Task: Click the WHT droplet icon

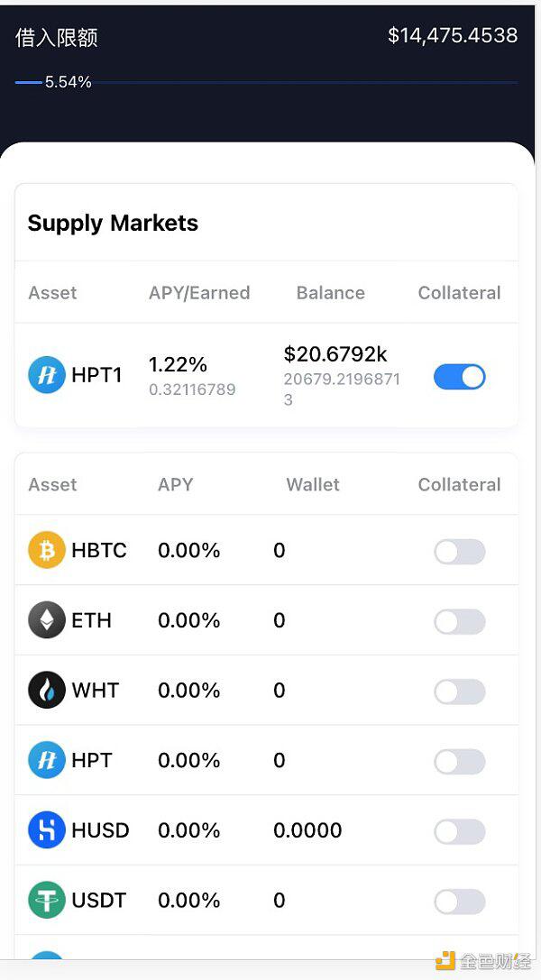Action: [46, 690]
